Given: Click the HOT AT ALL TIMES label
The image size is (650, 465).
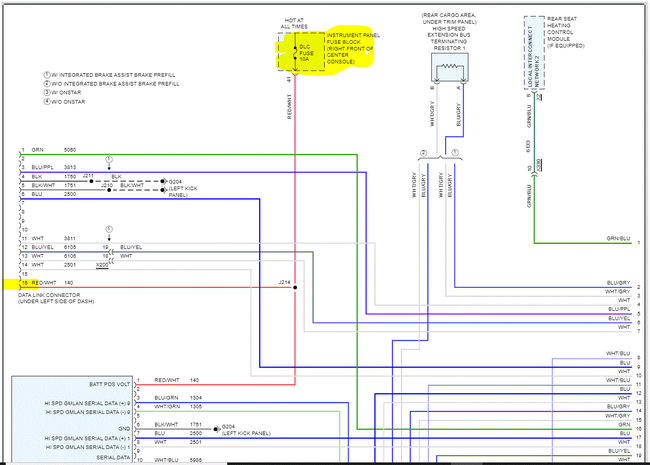Looking at the screenshot, I should [x=294, y=23].
